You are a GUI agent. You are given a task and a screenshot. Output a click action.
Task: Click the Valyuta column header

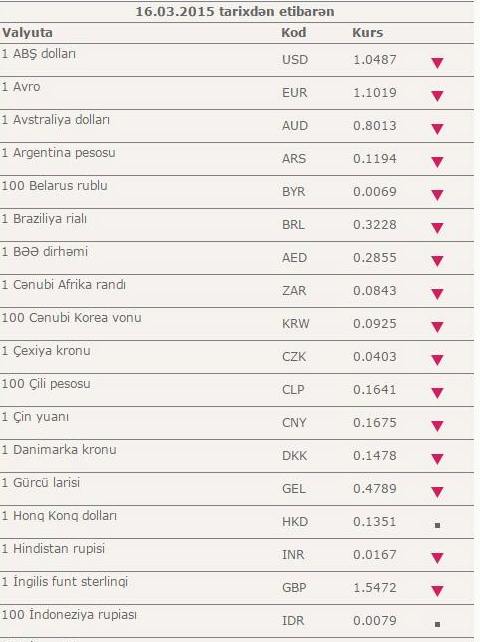(x=27, y=33)
